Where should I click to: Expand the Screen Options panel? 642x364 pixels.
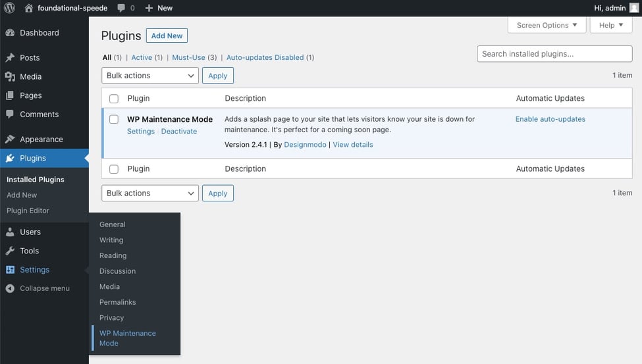(547, 26)
